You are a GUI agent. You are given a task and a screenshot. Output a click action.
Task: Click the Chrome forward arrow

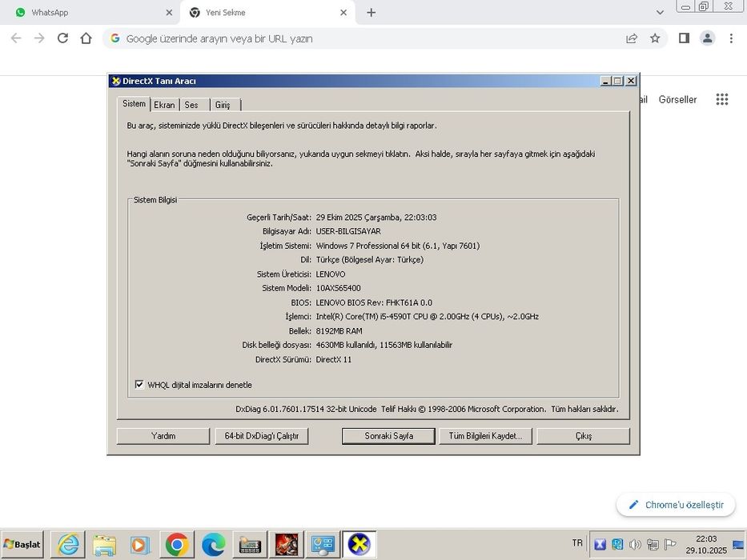point(39,38)
